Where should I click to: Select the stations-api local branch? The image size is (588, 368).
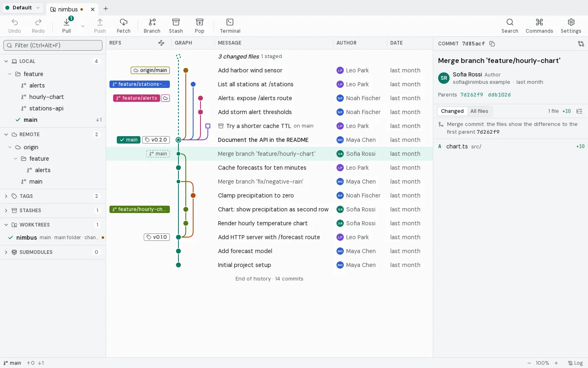click(x=53, y=108)
